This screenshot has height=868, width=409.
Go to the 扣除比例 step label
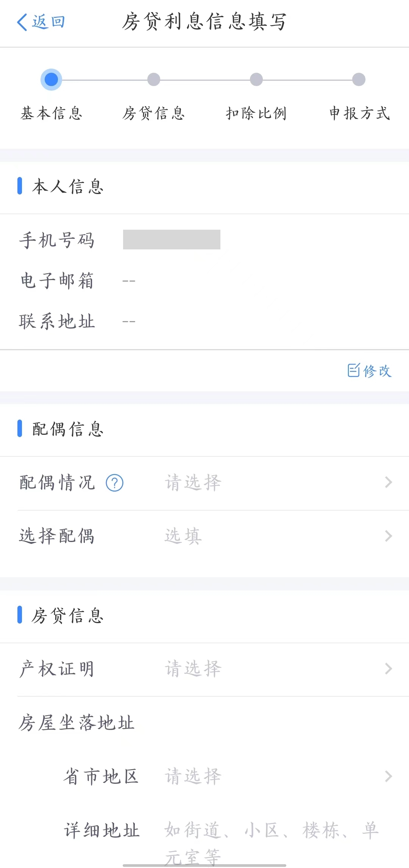256,113
